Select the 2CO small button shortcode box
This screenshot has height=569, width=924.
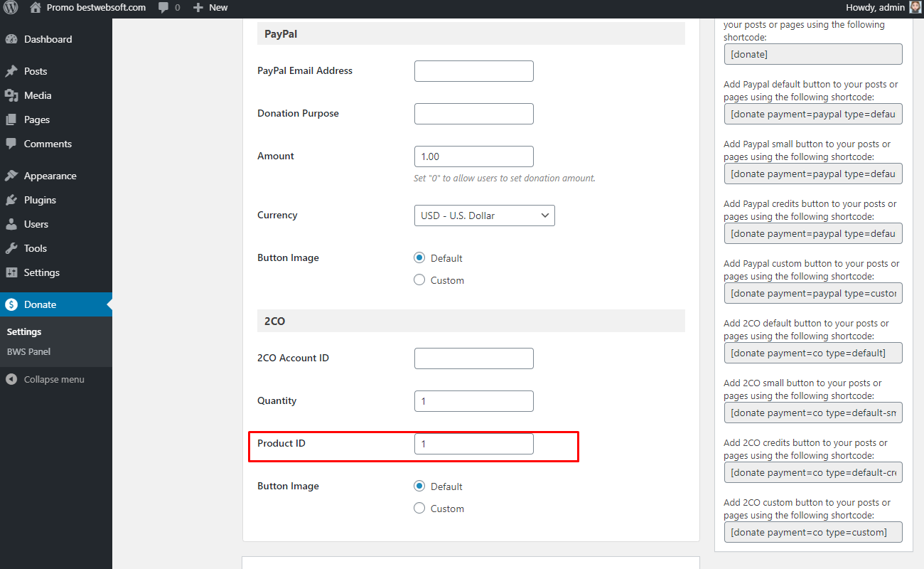(813, 413)
